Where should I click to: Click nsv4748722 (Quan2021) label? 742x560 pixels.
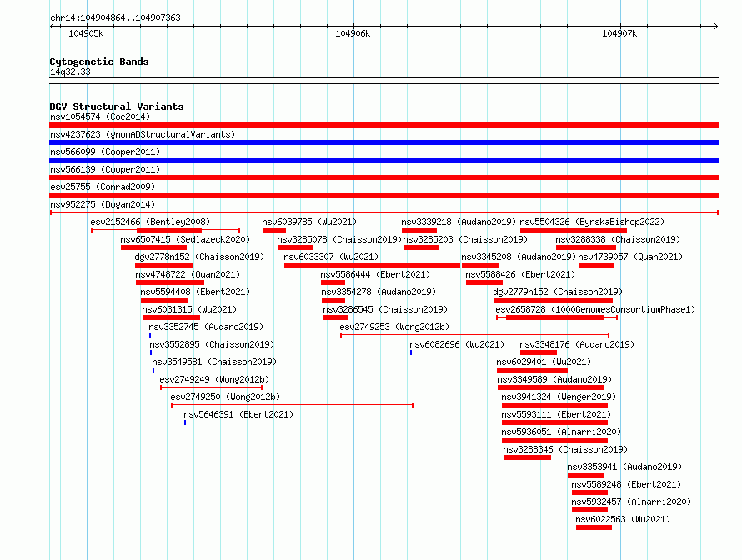[188, 274]
